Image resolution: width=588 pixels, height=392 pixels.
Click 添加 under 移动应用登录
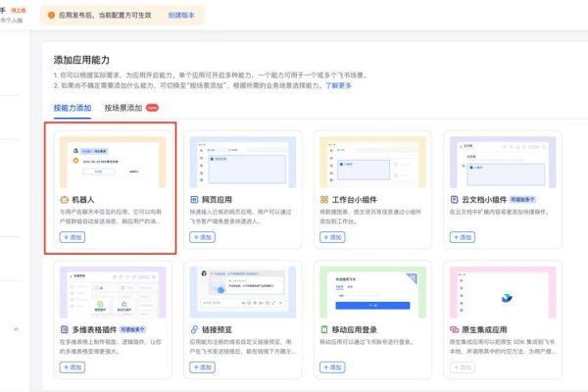[332, 367]
